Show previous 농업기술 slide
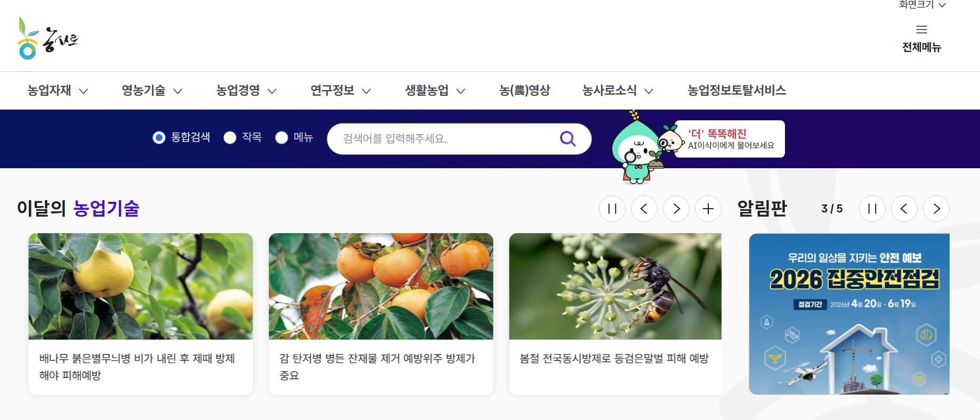 [x=644, y=209]
